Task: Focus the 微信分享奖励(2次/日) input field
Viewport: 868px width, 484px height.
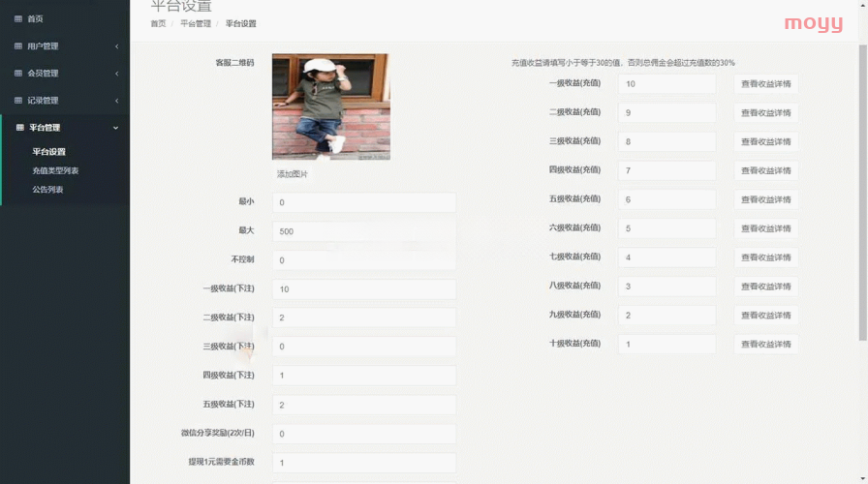Action: [x=364, y=434]
